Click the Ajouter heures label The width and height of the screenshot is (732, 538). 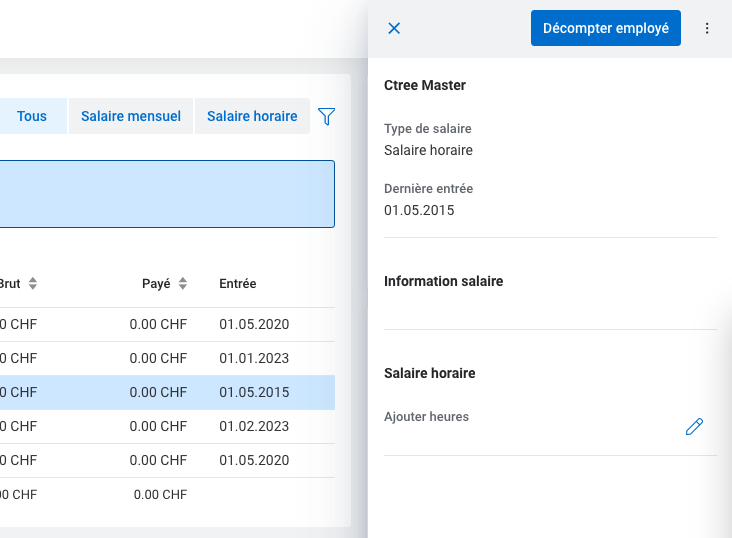tap(426, 417)
